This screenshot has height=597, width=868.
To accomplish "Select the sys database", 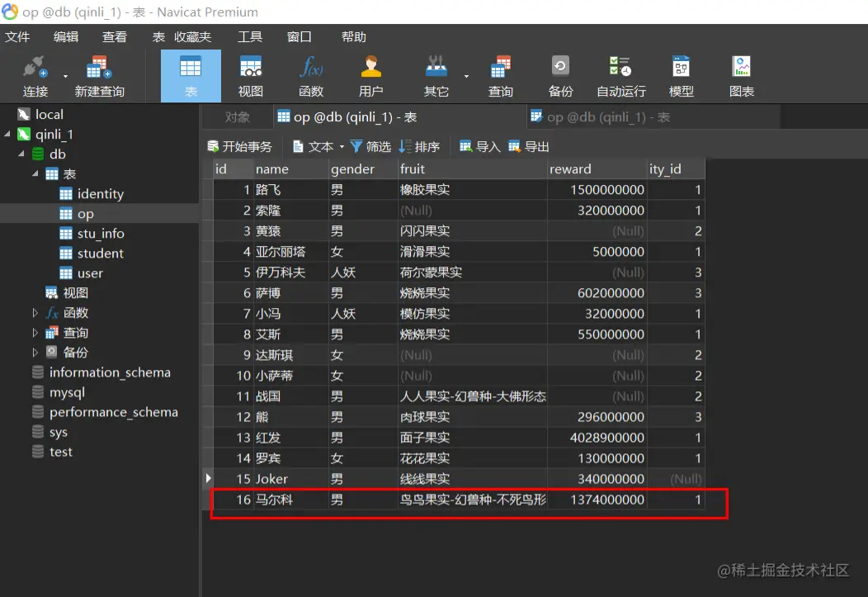I will pos(58,432).
